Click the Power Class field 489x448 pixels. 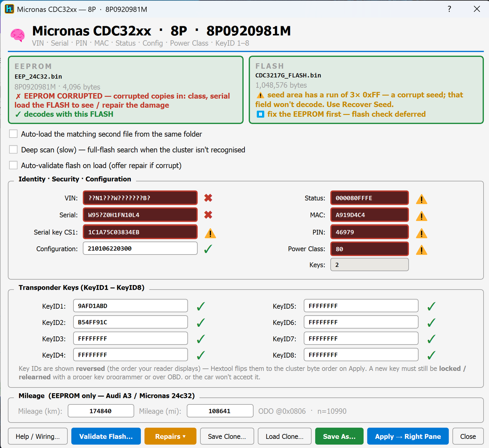click(370, 249)
